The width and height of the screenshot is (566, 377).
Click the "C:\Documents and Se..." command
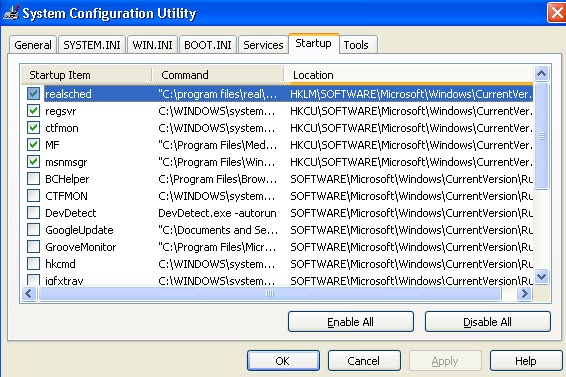click(x=218, y=230)
